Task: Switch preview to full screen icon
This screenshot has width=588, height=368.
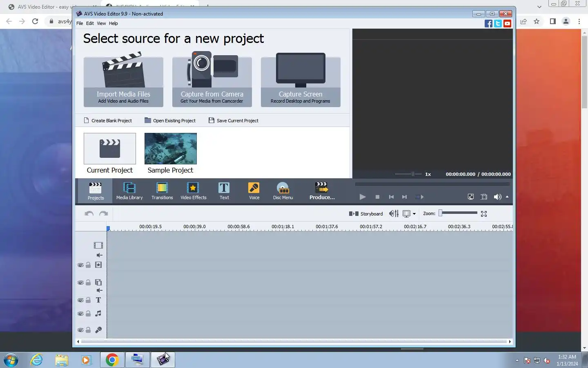Action: pyautogui.click(x=471, y=197)
